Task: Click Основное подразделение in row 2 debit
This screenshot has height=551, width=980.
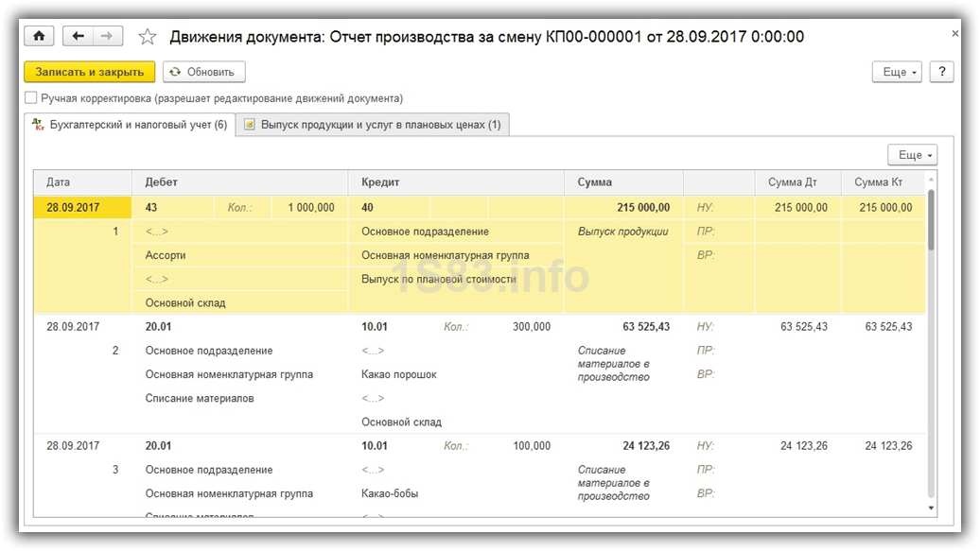Action: 209,351
